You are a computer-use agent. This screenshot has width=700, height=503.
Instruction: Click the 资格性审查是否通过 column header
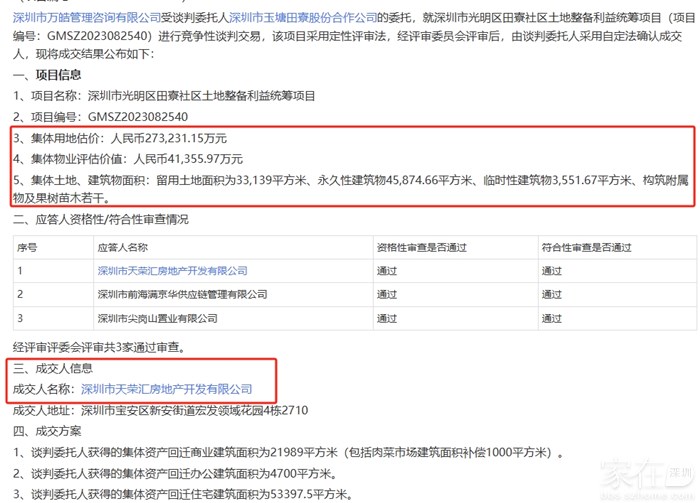(x=422, y=246)
